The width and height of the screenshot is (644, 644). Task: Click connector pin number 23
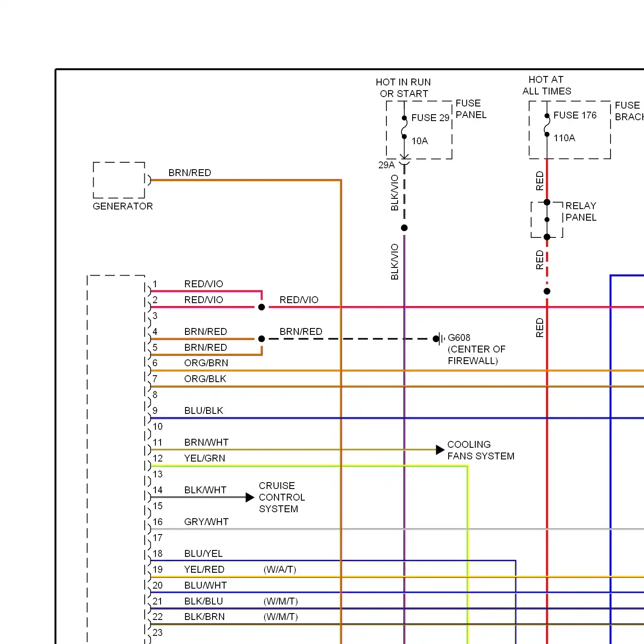158,632
